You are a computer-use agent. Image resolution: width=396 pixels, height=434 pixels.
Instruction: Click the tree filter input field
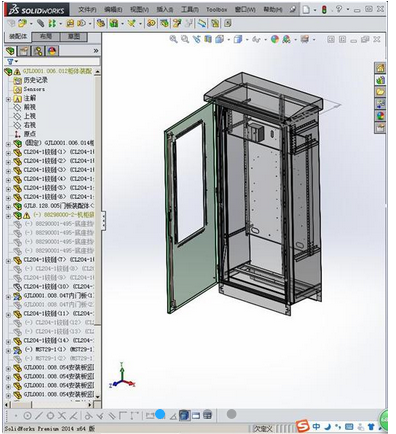(57, 61)
